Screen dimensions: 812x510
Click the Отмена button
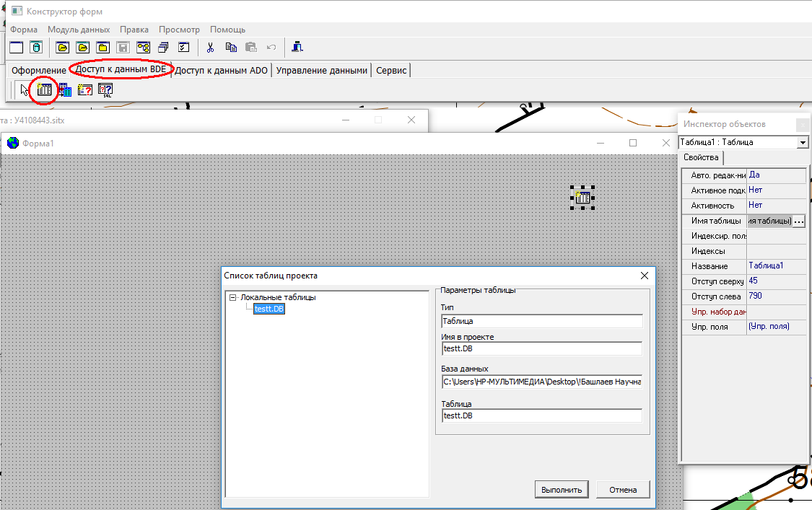click(623, 490)
